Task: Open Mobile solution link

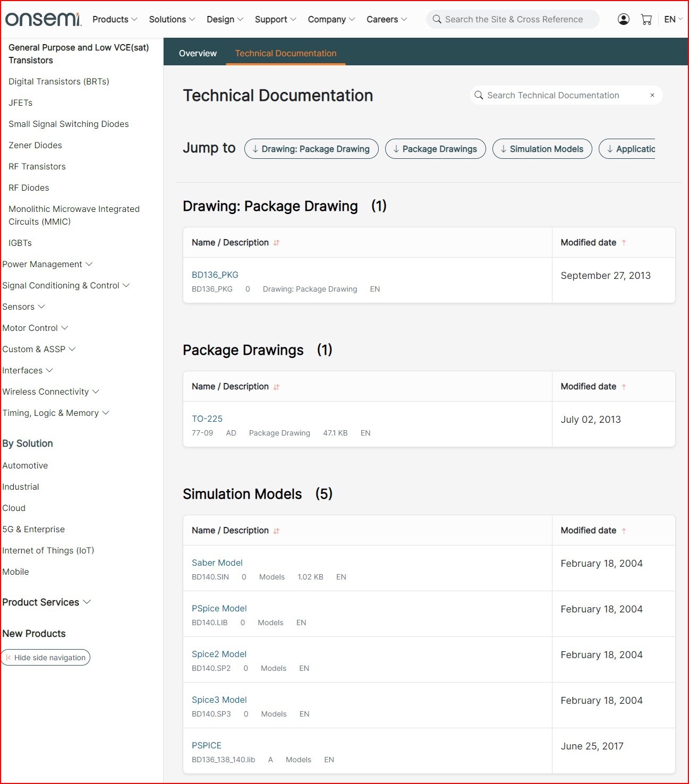Action: tap(15, 572)
